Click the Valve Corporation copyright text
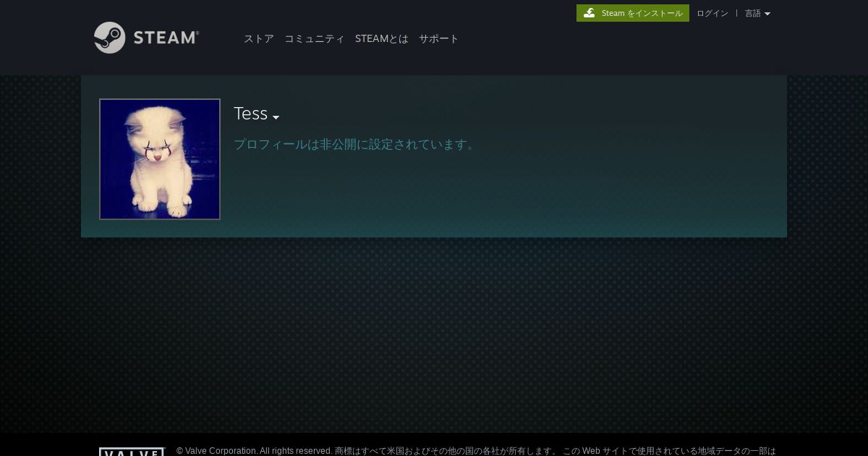 476,451
